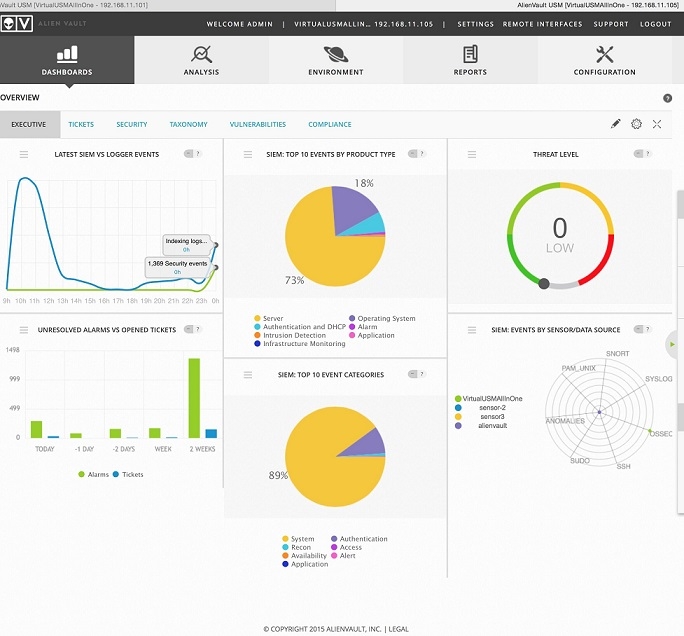
Task: Switch to the Taxonomy tab
Action: coord(188,124)
